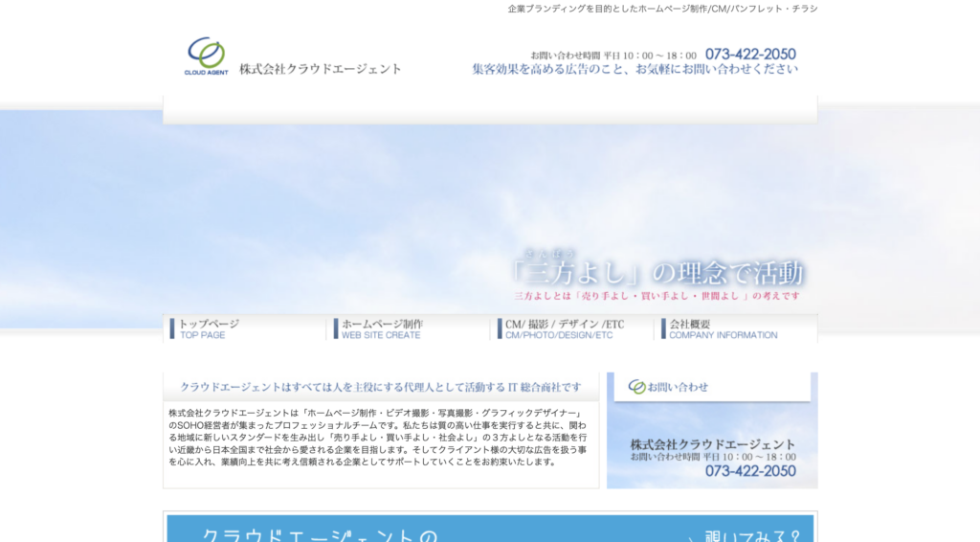The image size is (980, 542).
Task: Click the top 企業ブランディング description text
Action: [662, 9]
